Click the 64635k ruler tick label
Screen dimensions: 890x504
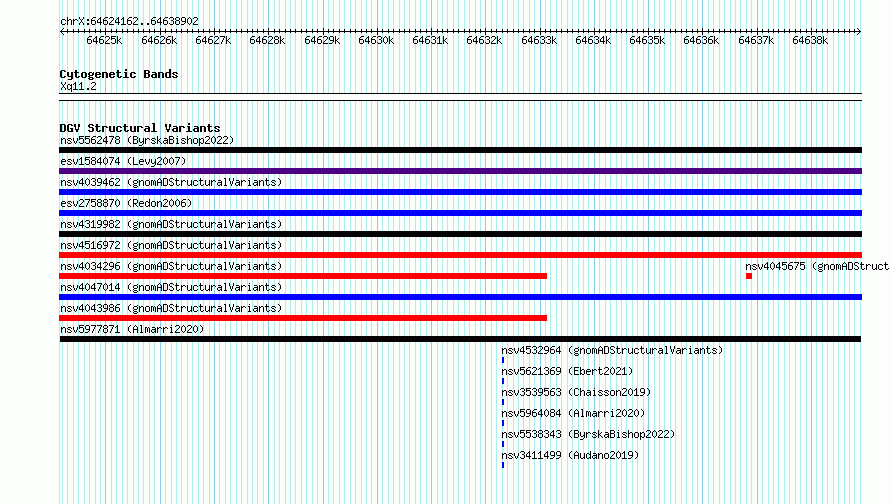pos(647,41)
